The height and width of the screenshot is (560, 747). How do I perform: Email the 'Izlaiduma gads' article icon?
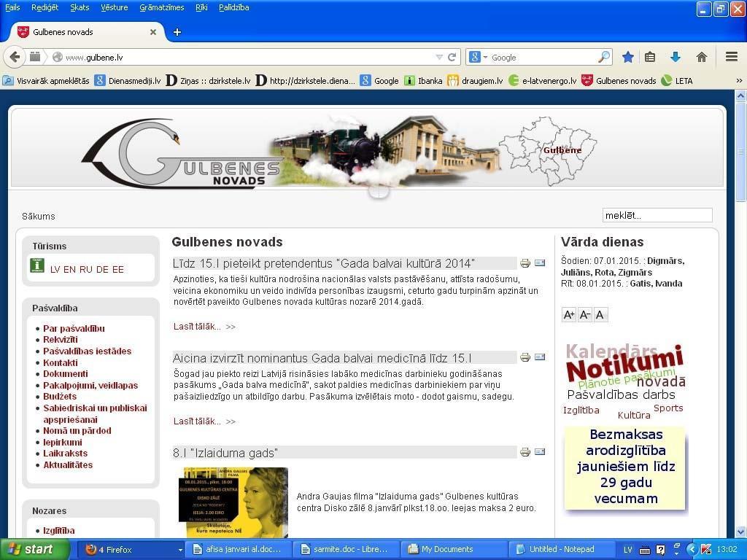(x=540, y=452)
